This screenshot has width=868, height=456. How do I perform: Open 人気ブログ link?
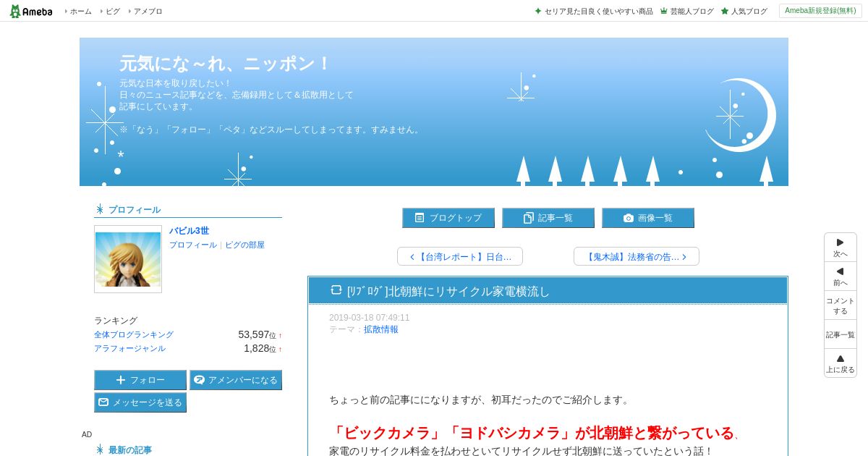click(749, 12)
